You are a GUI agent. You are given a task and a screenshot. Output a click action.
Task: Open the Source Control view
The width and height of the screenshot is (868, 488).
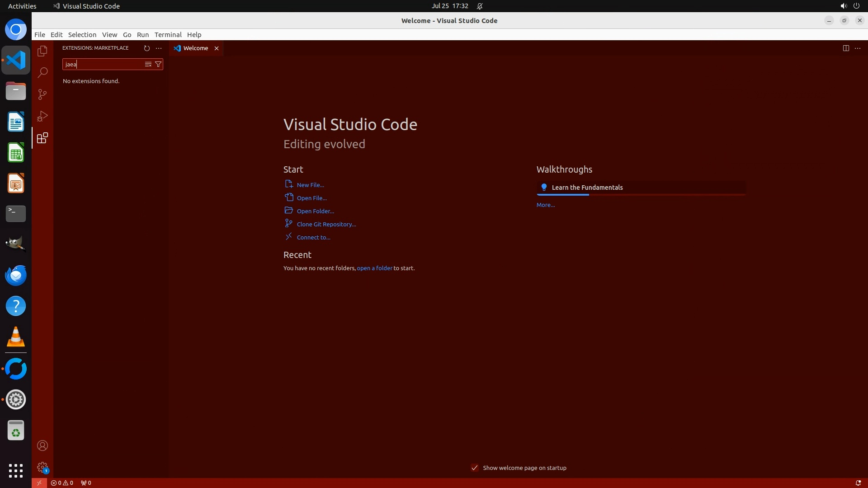coord(42,94)
